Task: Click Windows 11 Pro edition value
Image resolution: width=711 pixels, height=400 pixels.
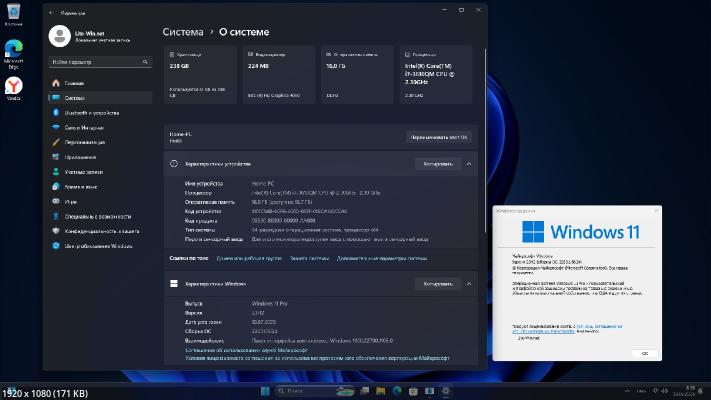Action: pyautogui.click(x=269, y=303)
